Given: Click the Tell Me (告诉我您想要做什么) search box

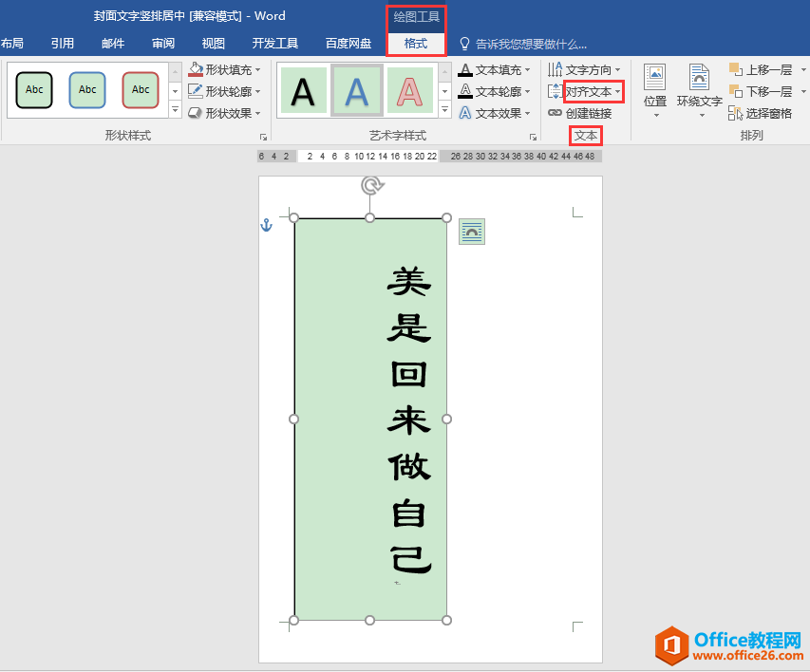Looking at the screenshot, I should [530, 44].
